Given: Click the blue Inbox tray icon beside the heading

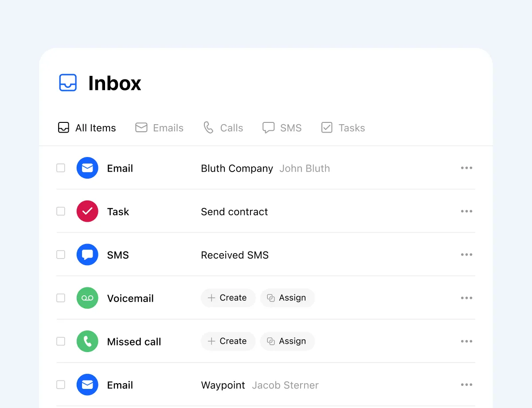Looking at the screenshot, I should 68,83.
